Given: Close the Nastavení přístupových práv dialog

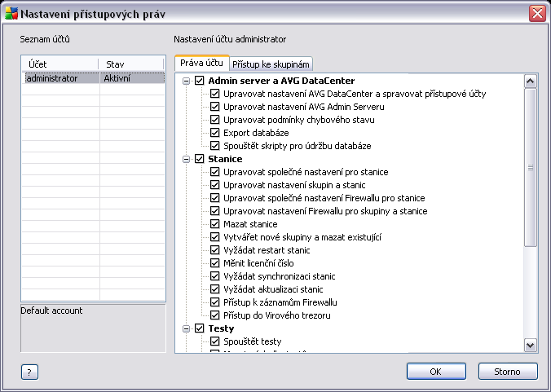Looking at the screenshot, I should click(x=537, y=14).
